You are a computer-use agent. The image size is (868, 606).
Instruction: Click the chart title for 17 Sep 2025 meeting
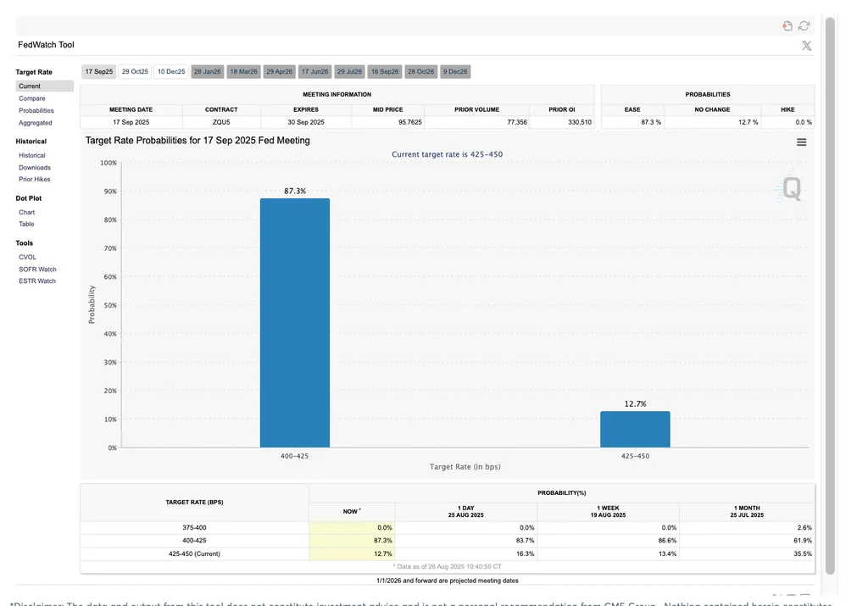198,141
